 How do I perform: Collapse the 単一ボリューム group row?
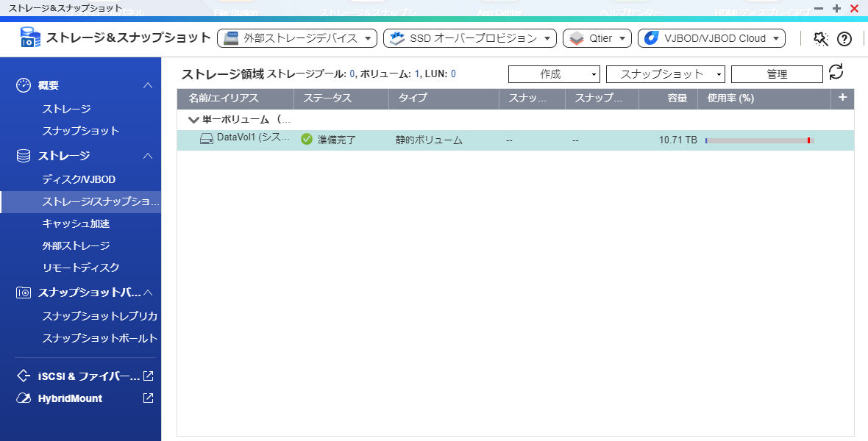[x=193, y=120]
